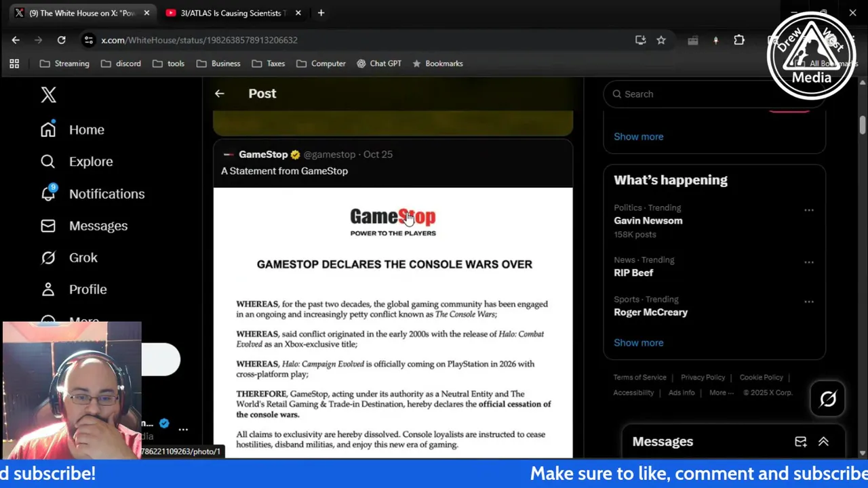Click the Oct 25 post timestamp

[x=378, y=155]
